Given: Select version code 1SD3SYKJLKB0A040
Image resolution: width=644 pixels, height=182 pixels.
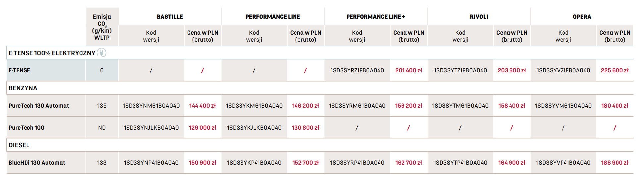Looking at the screenshot, I should [x=254, y=128].
